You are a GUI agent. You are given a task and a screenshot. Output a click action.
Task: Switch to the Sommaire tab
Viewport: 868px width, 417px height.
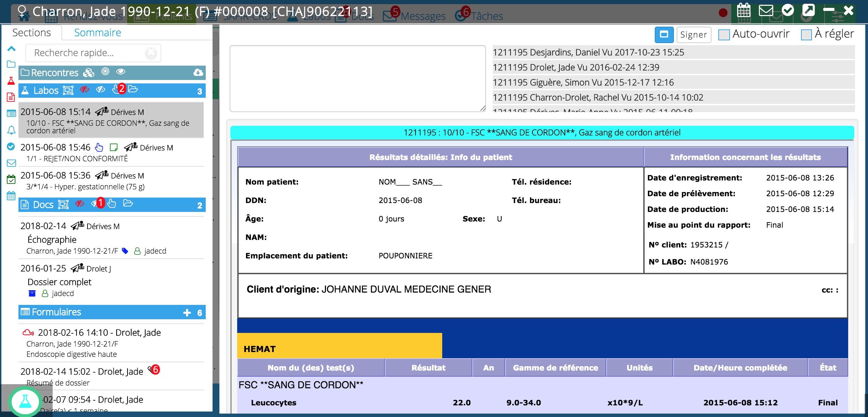pyautogui.click(x=97, y=32)
